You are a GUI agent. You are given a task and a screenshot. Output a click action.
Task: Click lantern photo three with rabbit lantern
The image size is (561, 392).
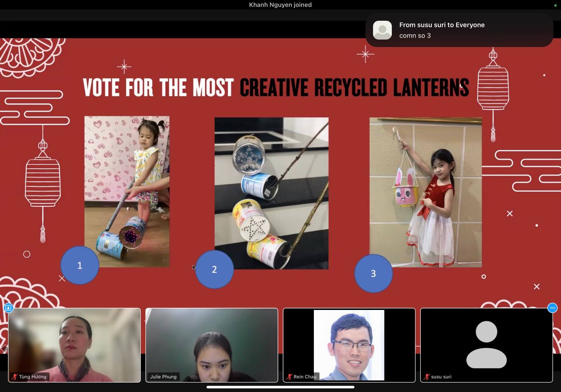[426, 192]
